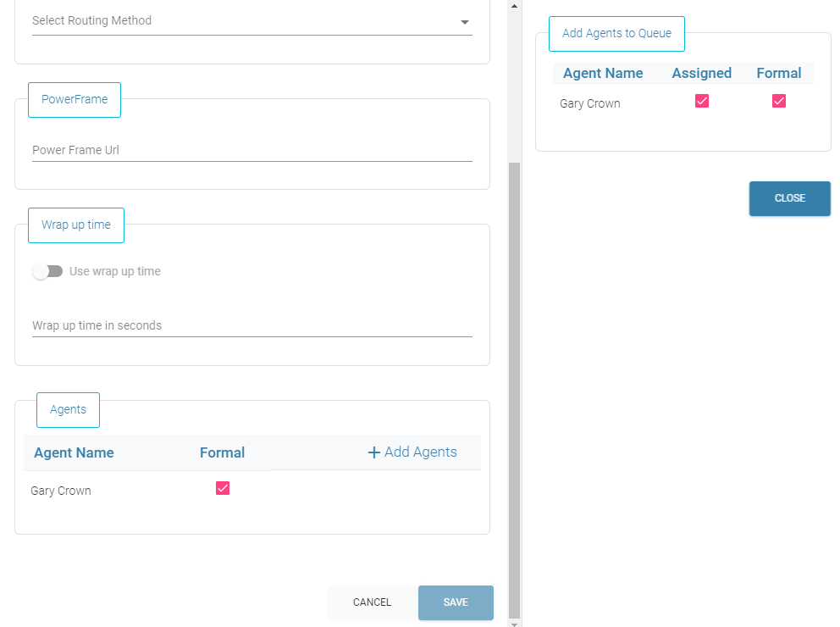
Task: Close the Add Agents to Queue panel
Action: click(789, 198)
